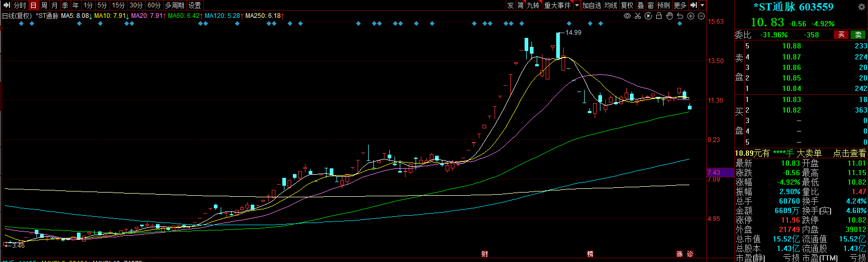Click the arrow-to-bar icon left of 分时
The height and width of the screenshot is (262, 868).
coord(6,5)
